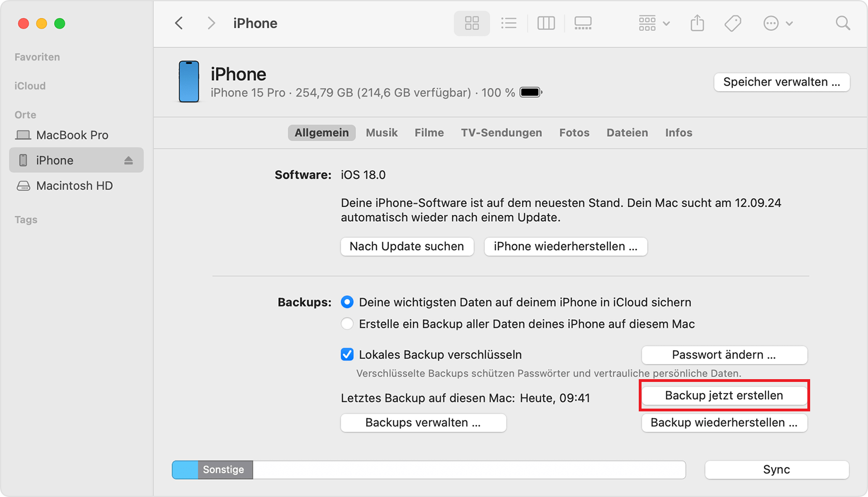Open the Share icon in the toolbar
Screen dimensions: 868x497
tap(697, 23)
